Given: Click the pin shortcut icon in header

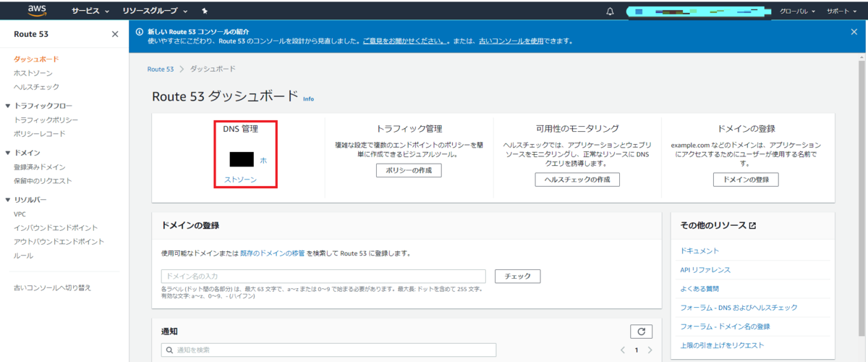Looking at the screenshot, I should (205, 12).
